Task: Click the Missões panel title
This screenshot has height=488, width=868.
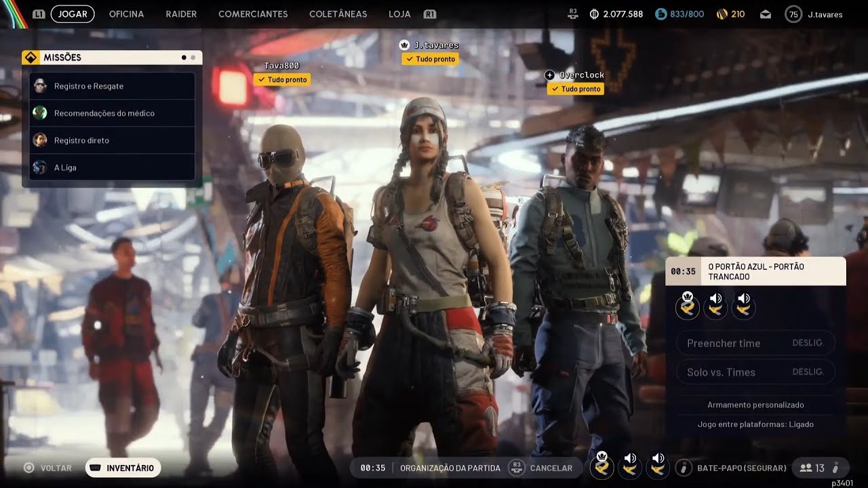Action: [62, 58]
